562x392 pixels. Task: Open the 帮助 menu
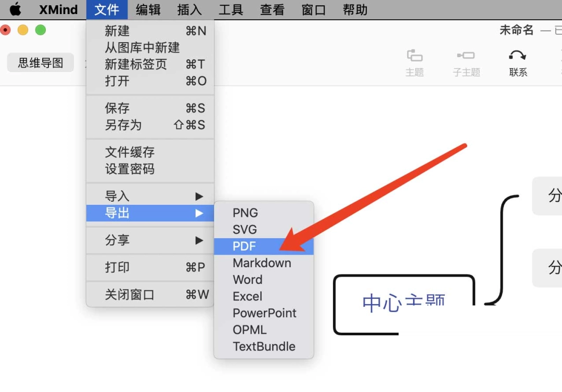click(x=355, y=10)
